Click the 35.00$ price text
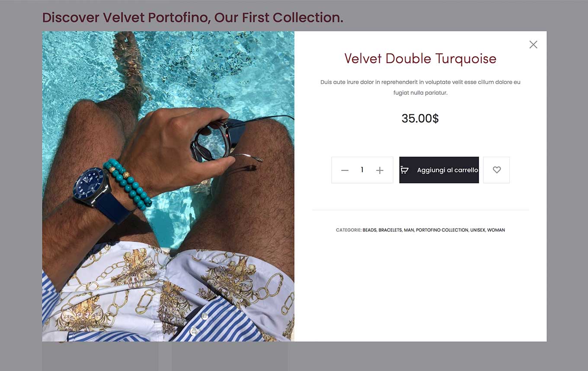 click(420, 118)
